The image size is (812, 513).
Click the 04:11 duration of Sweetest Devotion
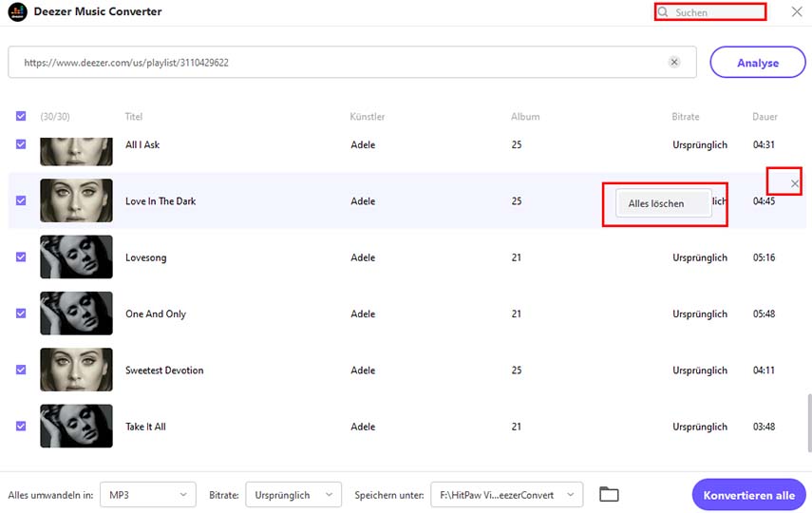click(x=764, y=370)
